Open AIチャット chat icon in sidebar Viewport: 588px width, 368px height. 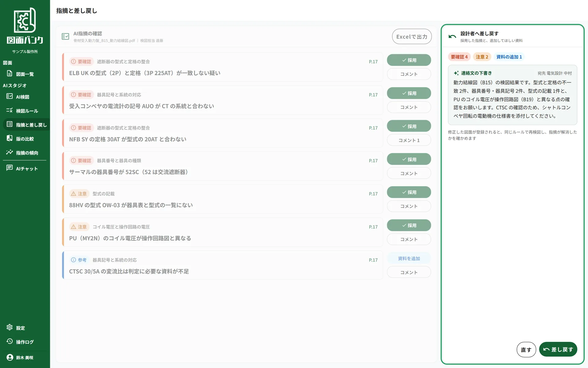[x=9, y=168]
